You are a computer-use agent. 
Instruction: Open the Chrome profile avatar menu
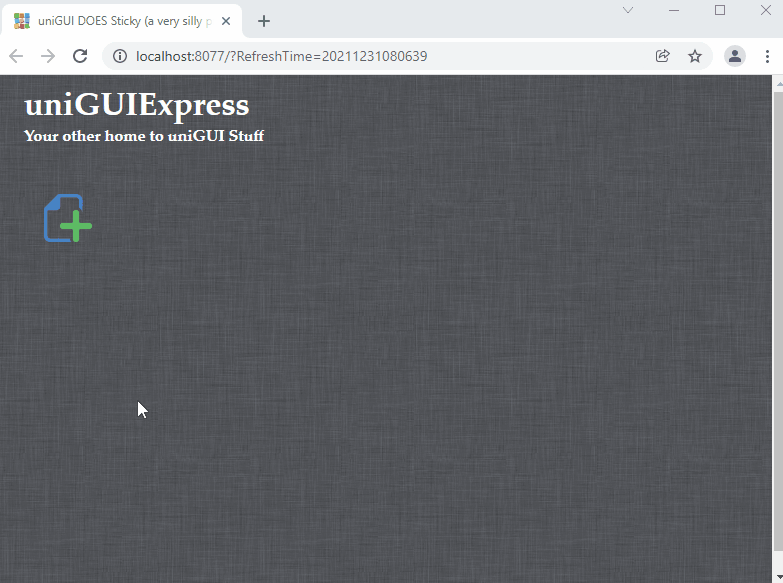click(x=735, y=56)
